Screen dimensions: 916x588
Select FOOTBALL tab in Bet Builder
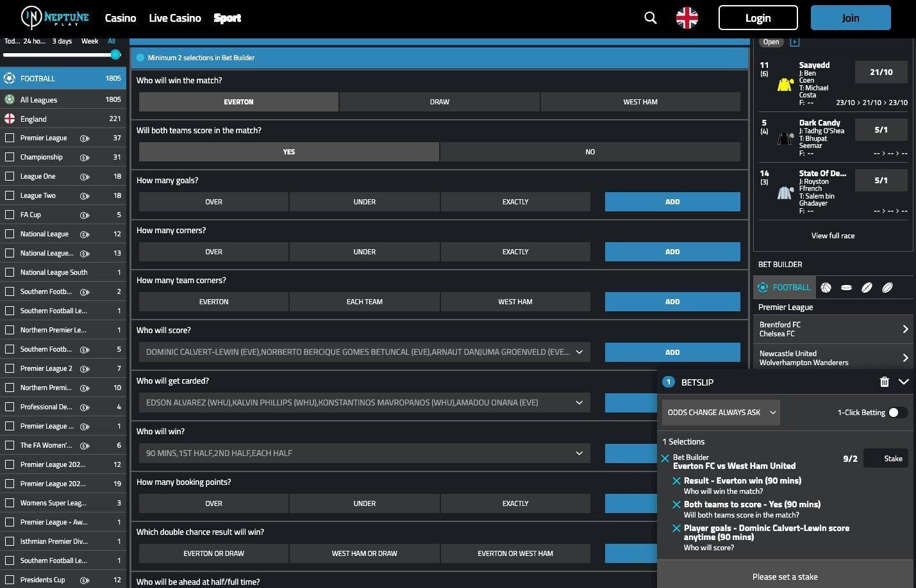[784, 288]
